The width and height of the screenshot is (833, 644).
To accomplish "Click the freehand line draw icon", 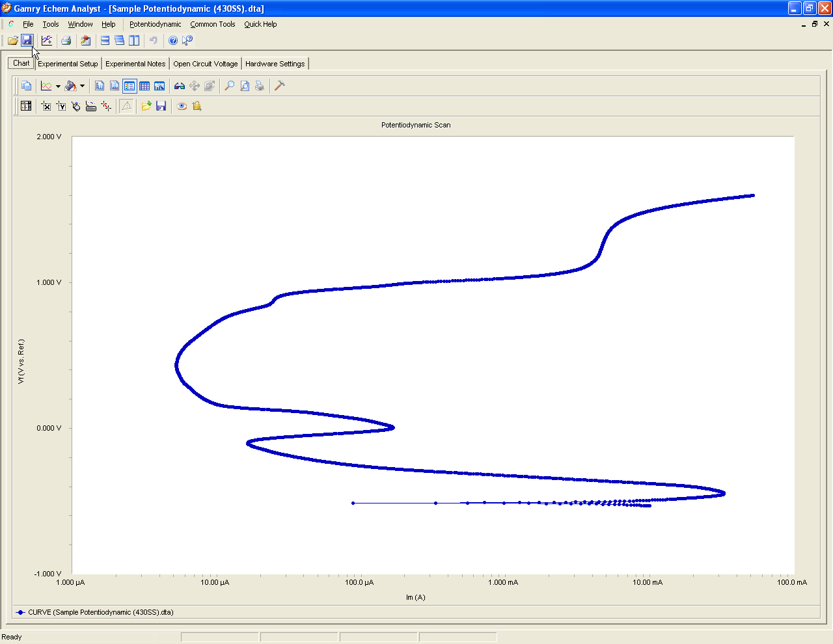I will [x=106, y=106].
